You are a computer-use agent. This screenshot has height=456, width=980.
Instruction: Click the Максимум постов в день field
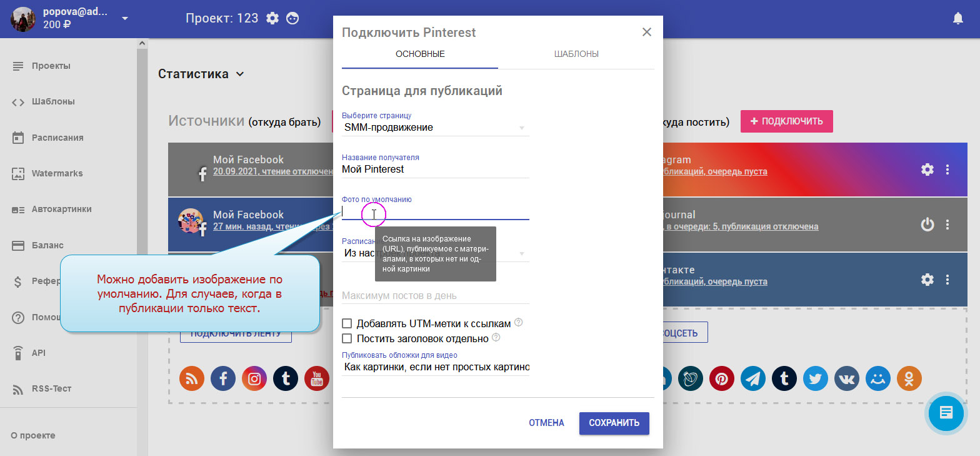435,295
